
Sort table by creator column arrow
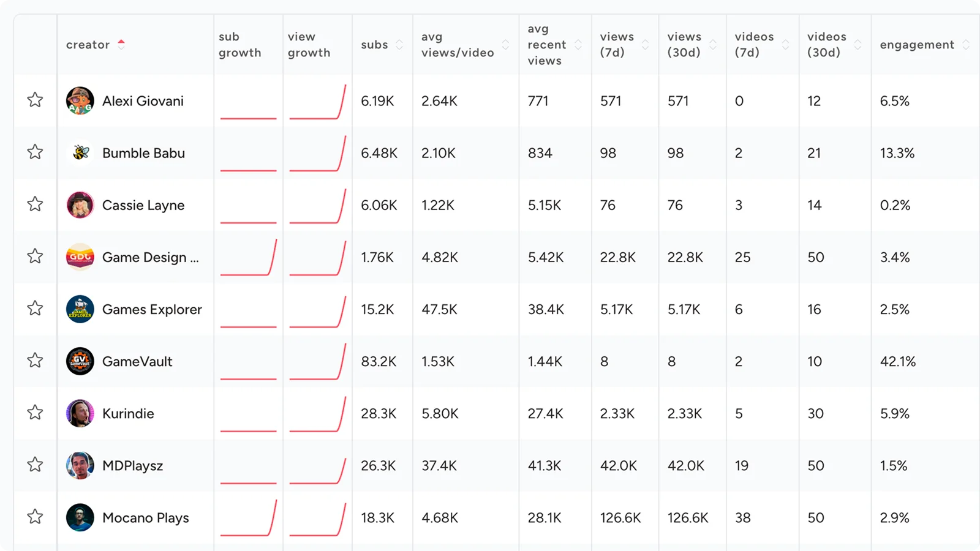click(121, 44)
